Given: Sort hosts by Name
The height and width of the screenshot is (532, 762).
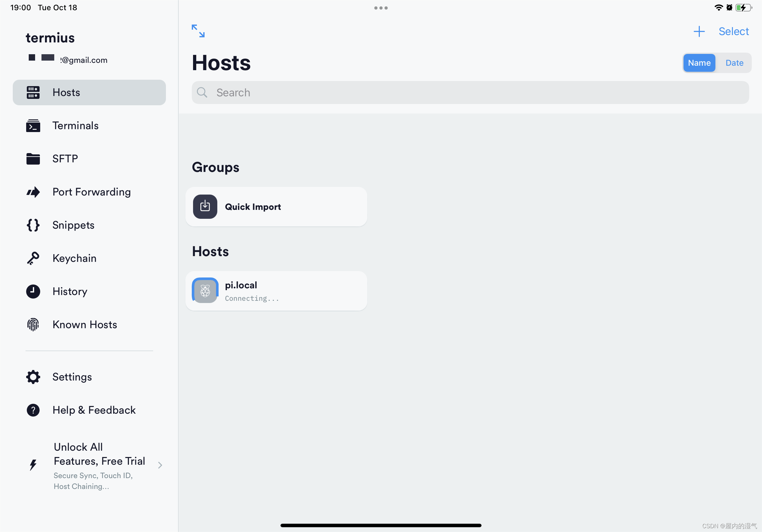Looking at the screenshot, I should click(699, 63).
